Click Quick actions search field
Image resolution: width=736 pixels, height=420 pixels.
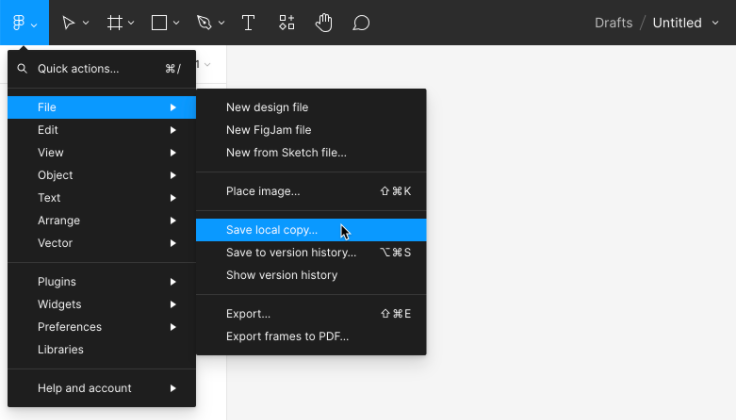coord(102,69)
